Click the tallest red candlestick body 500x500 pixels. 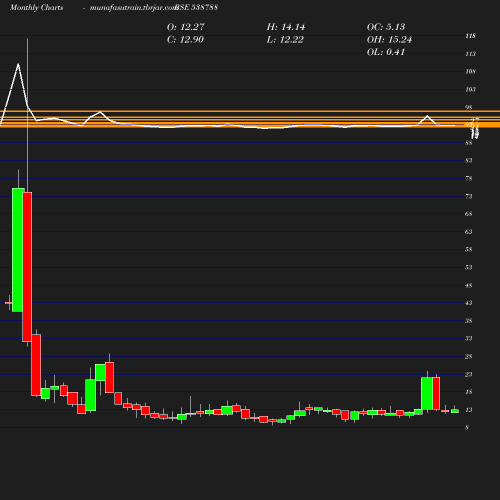[27, 267]
